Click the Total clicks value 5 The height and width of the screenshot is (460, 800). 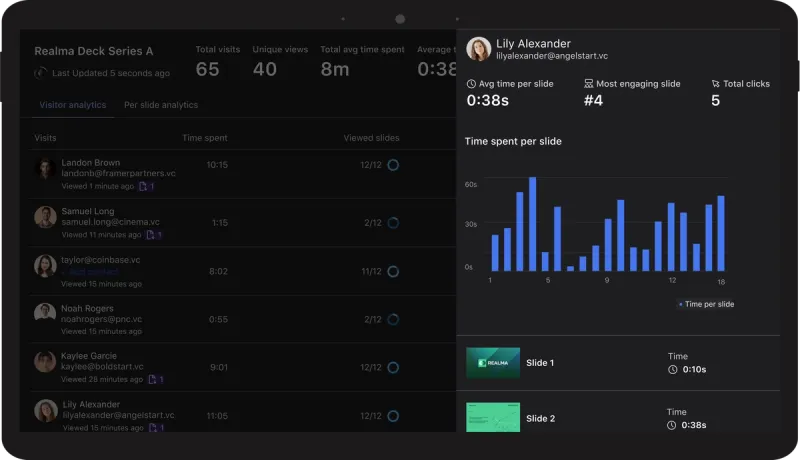click(715, 100)
